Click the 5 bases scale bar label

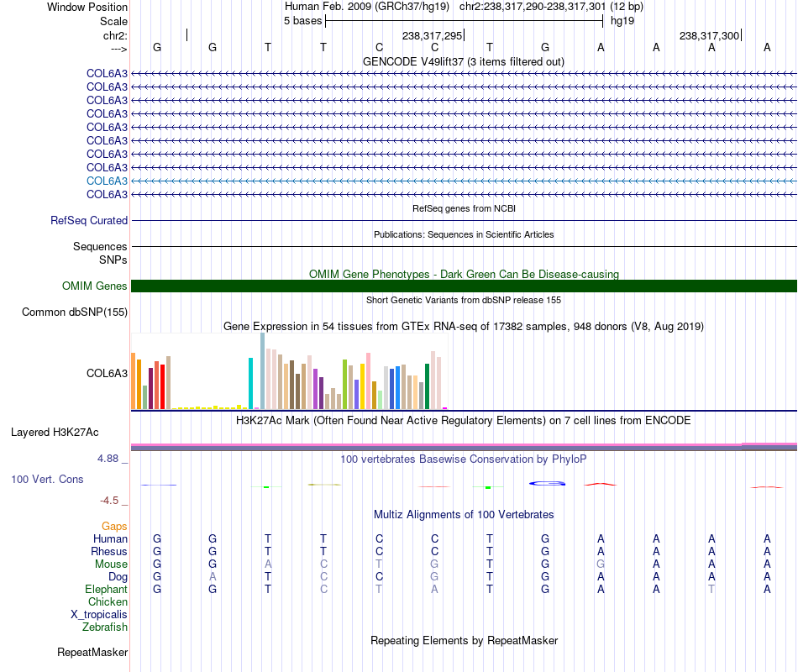[302, 21]
